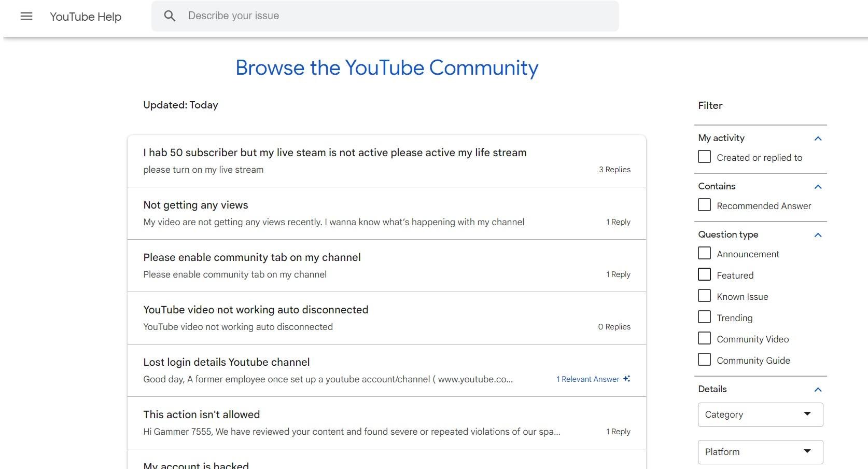
Task: Enable the Community Video checkbox
Action: pyautogui.click(x=704, y=338)
